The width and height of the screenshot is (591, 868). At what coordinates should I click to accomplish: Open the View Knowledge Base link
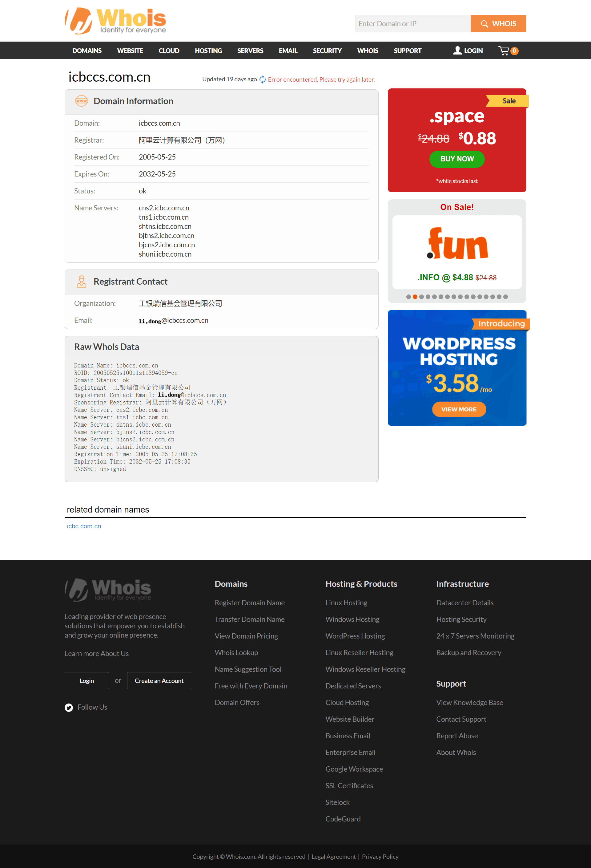(x=470, y=703)
